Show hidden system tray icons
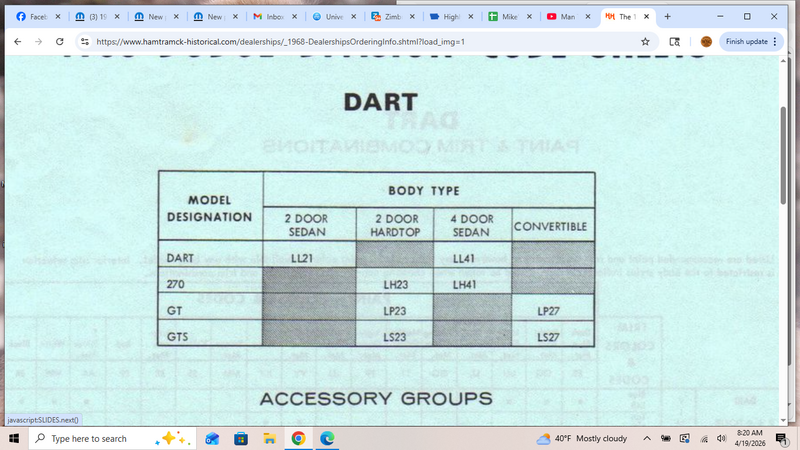The width and height of the screenshot is (800, 450). 647,438
